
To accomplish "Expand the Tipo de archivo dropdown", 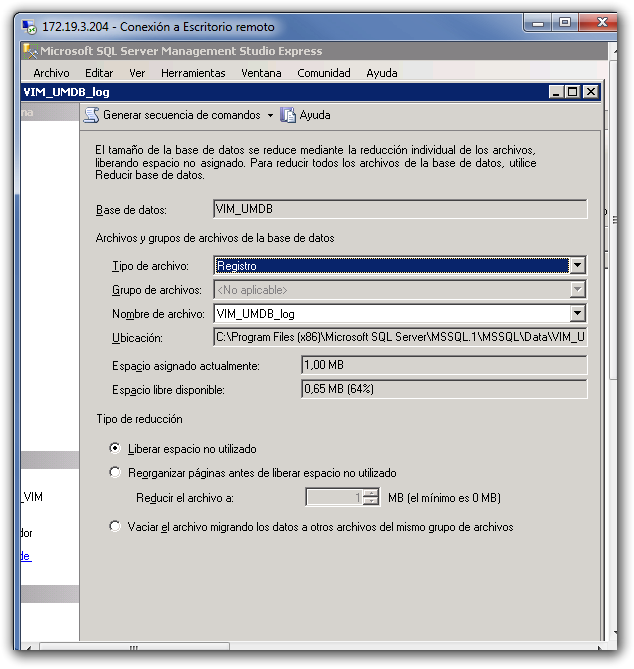I will (x=577, y=266).
